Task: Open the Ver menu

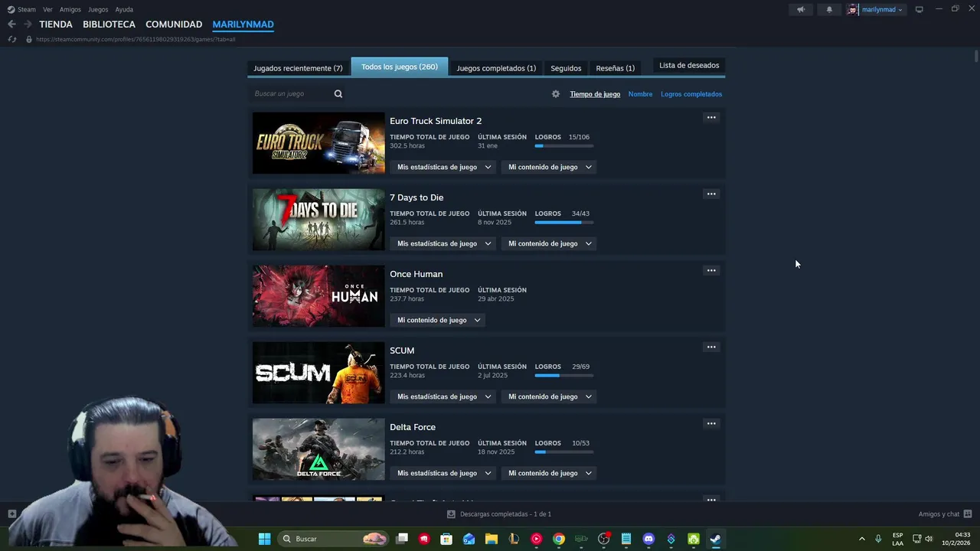Action: [48, 10]
